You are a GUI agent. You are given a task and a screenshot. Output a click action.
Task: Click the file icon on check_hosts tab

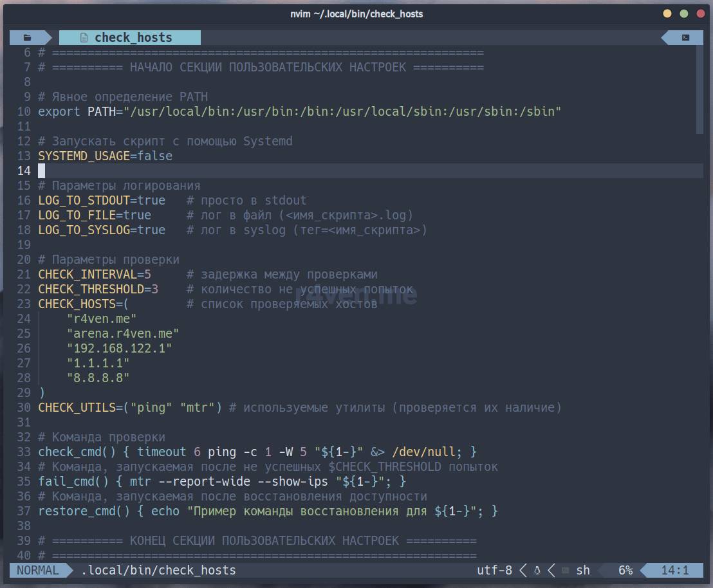84,38
